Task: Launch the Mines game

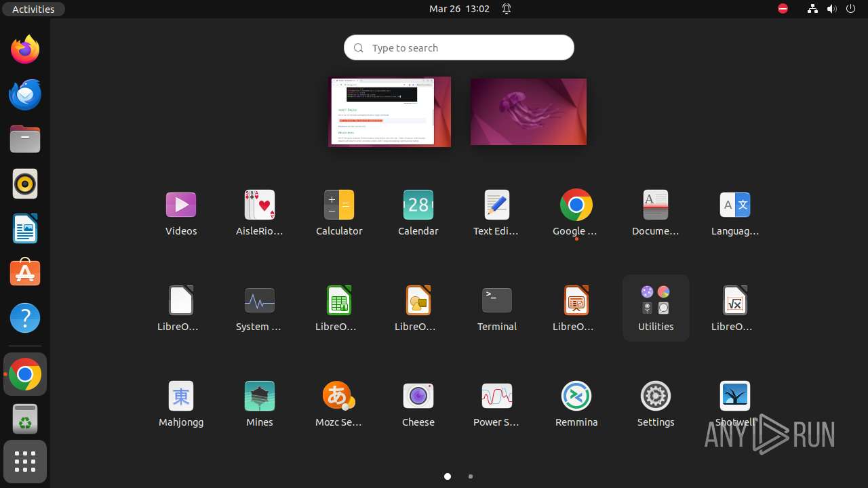Action: (260, 404)
